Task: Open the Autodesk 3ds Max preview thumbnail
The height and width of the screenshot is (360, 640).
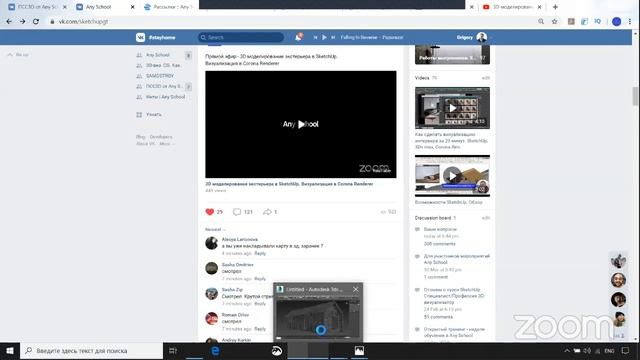Action: tap(318, 318)
